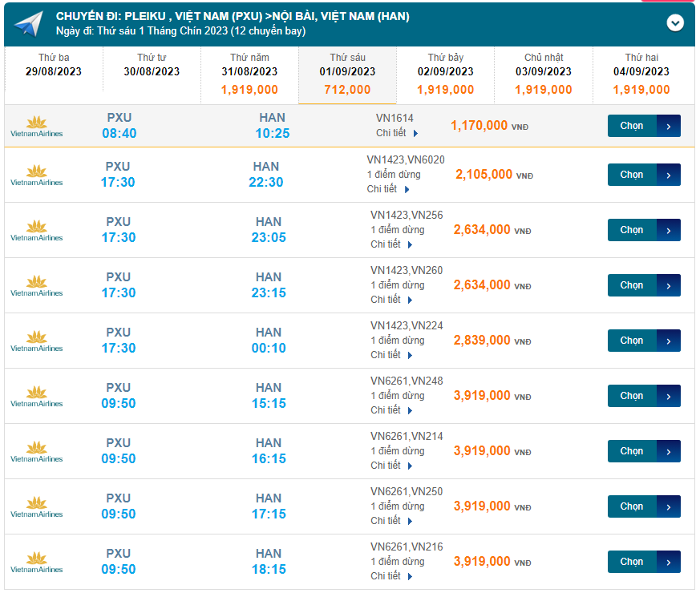Choose Thứ ba 29/08/2023 date tab

pos(54,66)
